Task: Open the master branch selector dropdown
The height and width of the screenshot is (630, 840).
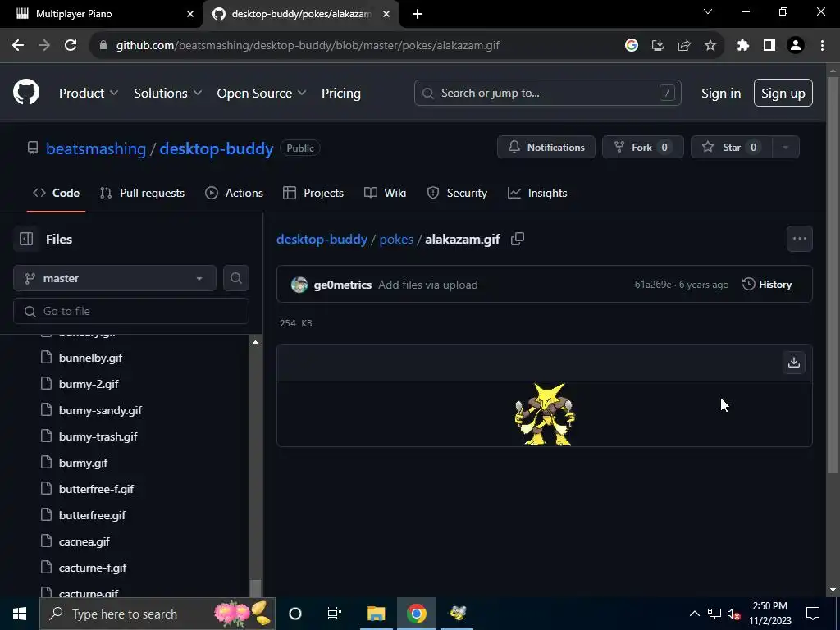Action: [115, 279]
